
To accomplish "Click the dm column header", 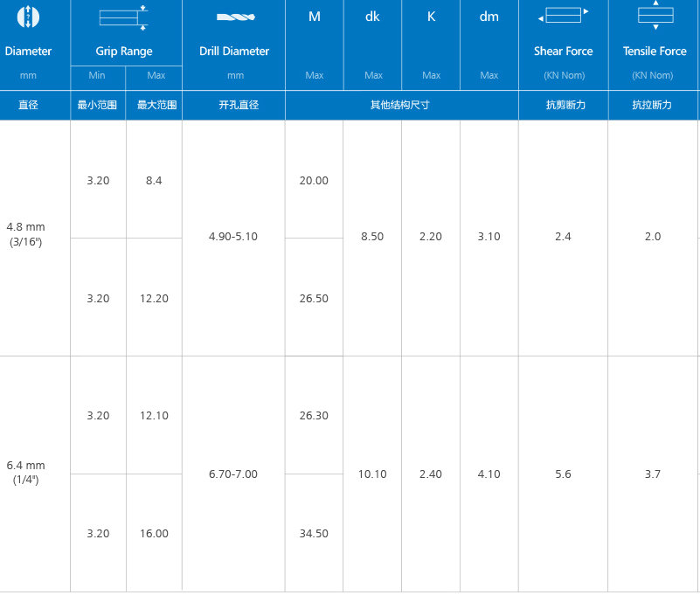I will point(489,17).
